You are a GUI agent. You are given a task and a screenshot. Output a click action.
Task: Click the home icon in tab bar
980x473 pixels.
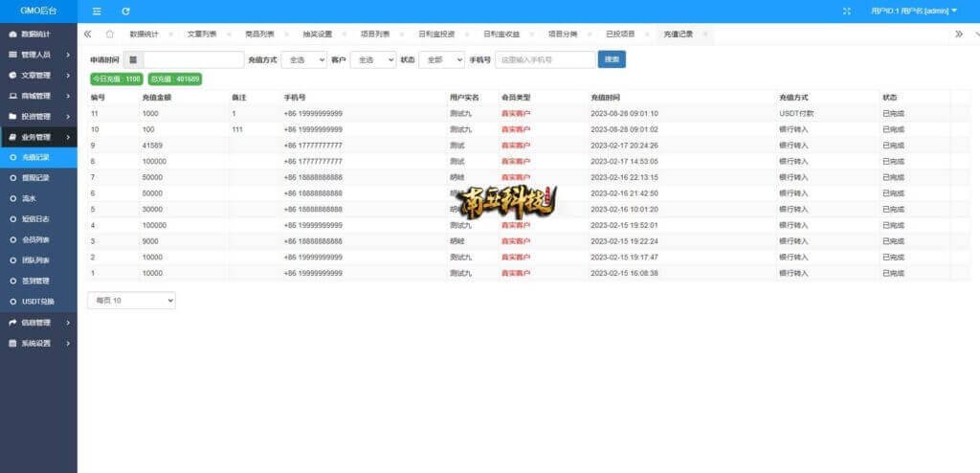point(109,34)
